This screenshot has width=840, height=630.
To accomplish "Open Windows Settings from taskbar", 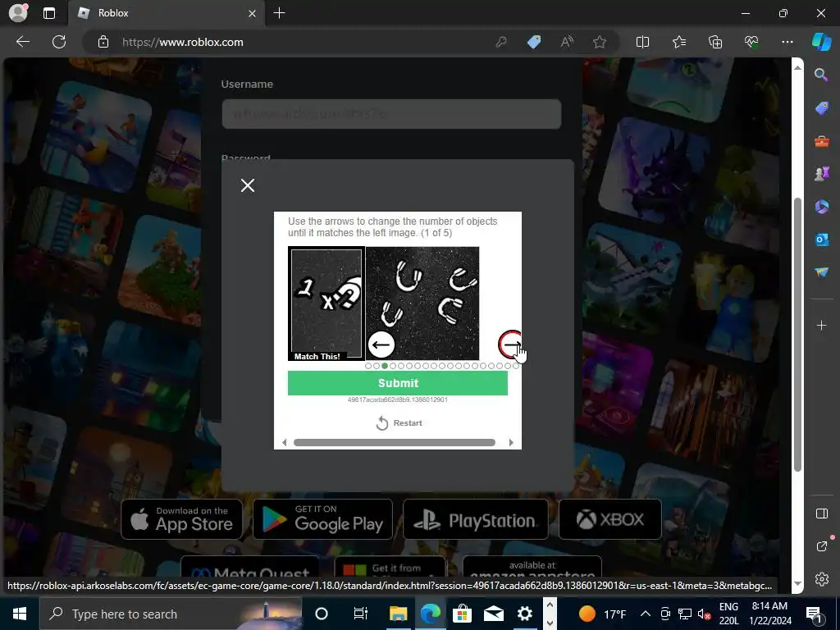I will [x=524, y=614].
